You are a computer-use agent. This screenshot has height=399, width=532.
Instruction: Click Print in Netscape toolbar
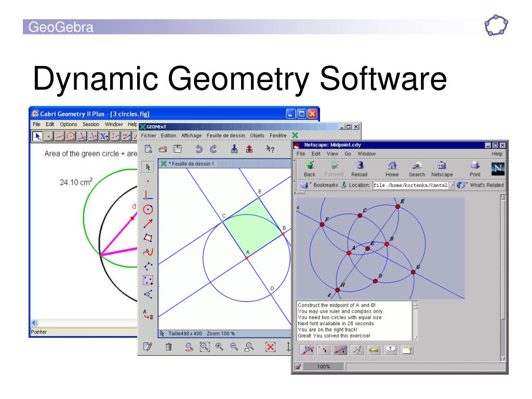[475, 169]
